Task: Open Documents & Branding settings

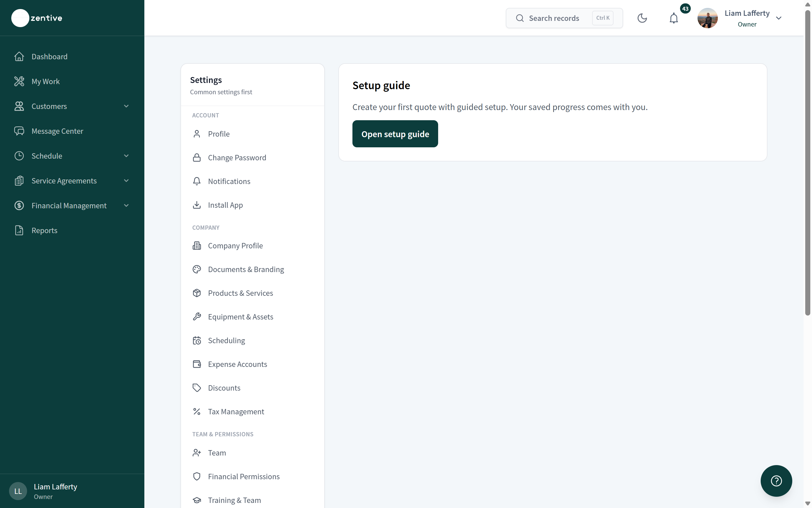Action: pos(253,270)
